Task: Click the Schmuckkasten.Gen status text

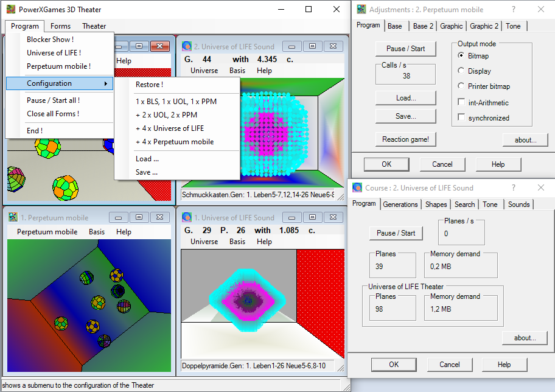Action: 258,195
